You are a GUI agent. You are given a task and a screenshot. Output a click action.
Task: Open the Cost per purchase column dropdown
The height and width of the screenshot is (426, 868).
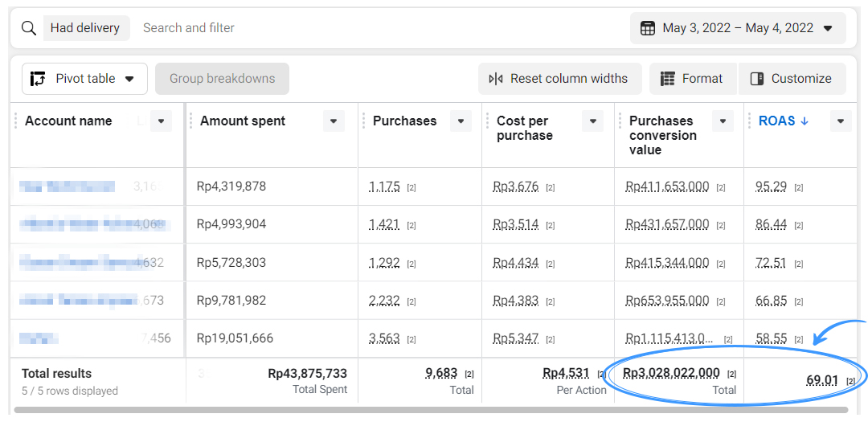(x=592, y=121)
